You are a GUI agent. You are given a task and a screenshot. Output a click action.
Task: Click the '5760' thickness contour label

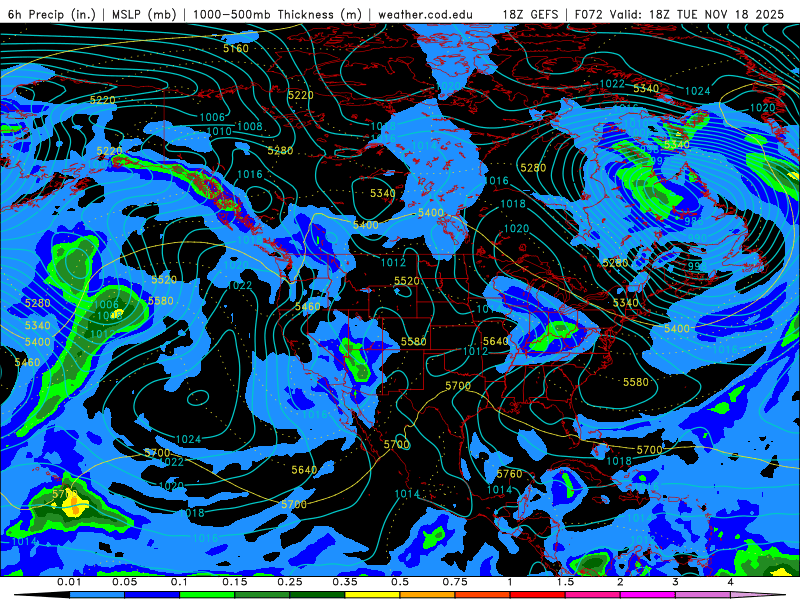tap(509, 474)
